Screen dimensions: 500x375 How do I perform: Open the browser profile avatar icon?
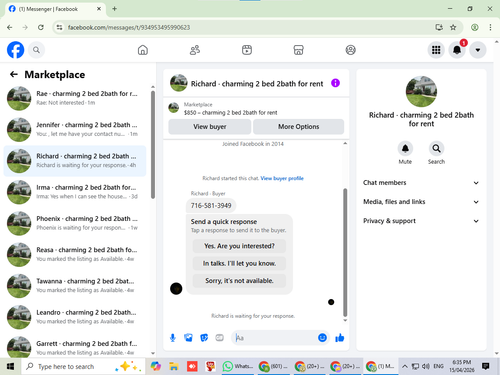point(475,27)
